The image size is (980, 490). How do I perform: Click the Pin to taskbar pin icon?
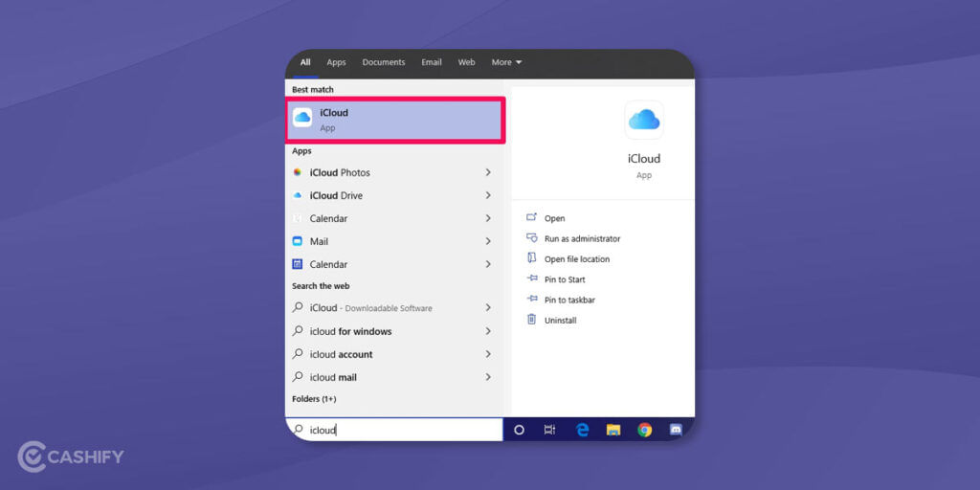[x=532, y=300]
